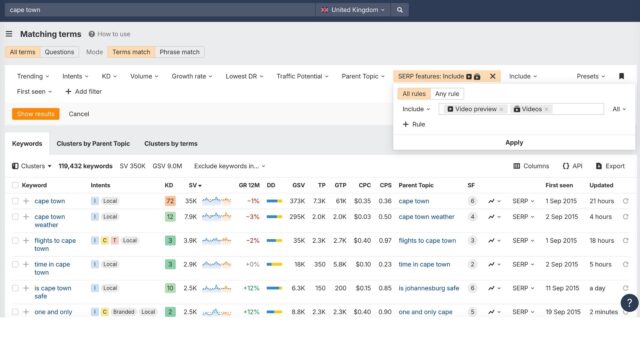Select the Any rule option
Viewport: 640px width, 360px height.
pos(447,93)
